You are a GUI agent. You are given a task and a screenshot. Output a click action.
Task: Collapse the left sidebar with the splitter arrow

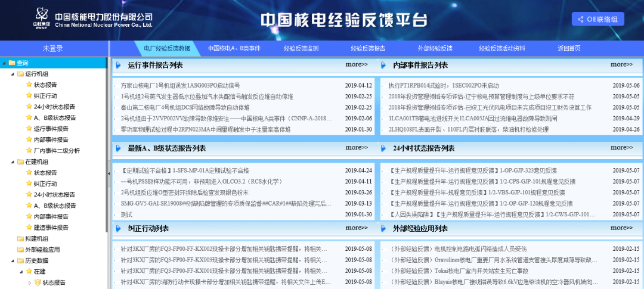click(109, 173)
